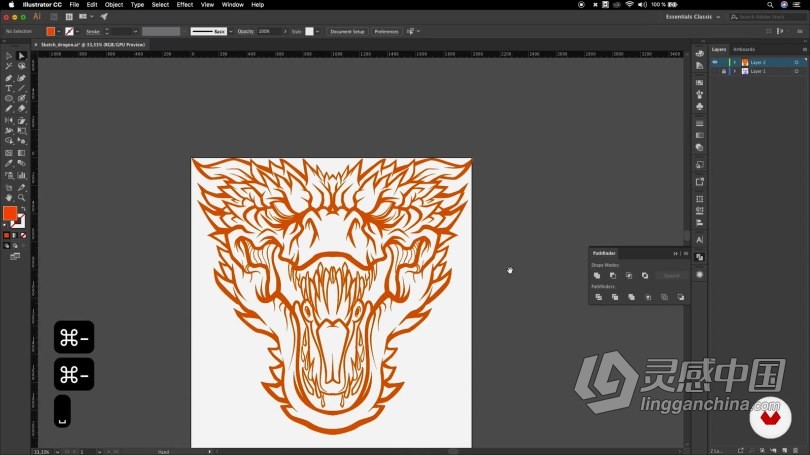Select the Eyedropper tool
Image resolution: width=810 pixels, height=455 pixels.
pos(9,163)
